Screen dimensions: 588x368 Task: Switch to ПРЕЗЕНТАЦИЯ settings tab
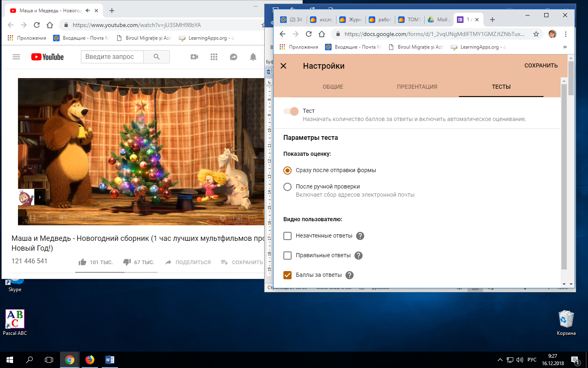[417, 87]
